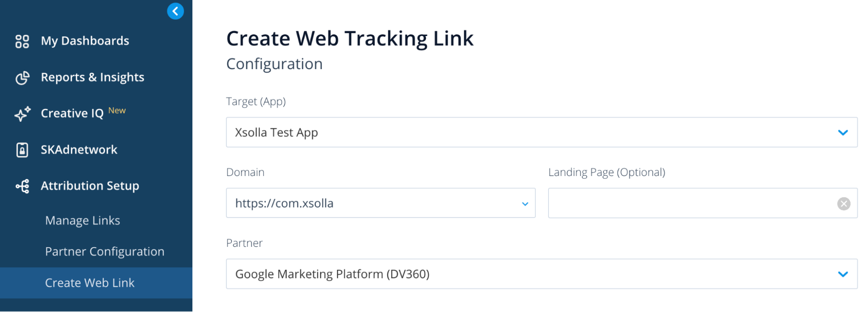Collapse the sidebar with the arrow button
The height and width of the screenshot is (312, 868).
click(x=175, y=11)
